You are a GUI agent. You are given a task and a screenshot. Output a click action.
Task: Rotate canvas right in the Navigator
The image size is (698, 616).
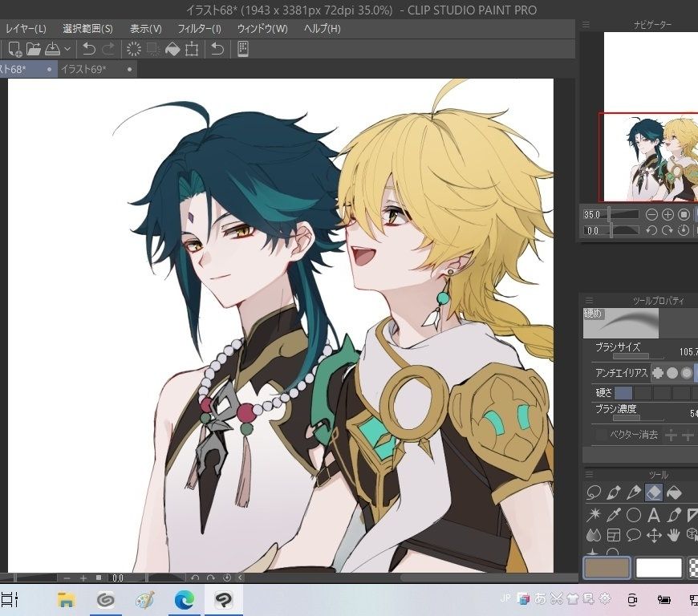pos(668,230)
